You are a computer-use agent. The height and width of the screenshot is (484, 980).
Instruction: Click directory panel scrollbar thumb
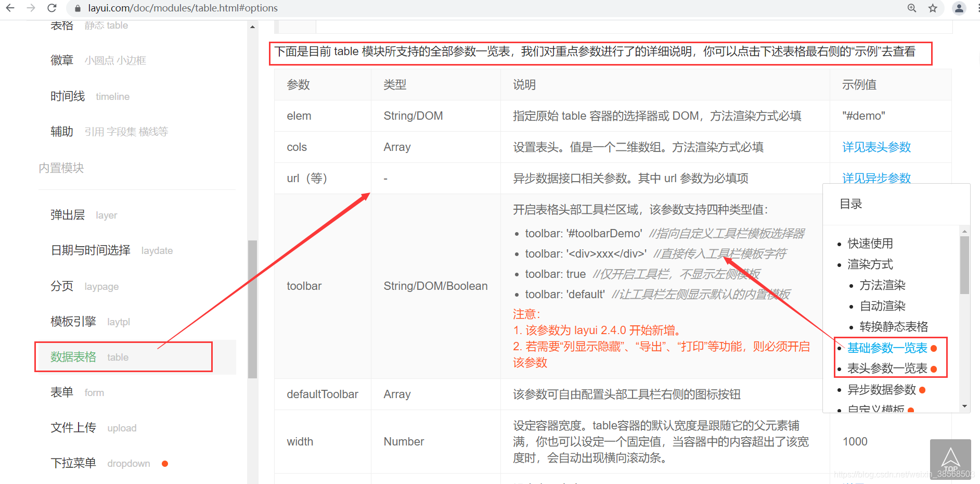coord(964,265)
